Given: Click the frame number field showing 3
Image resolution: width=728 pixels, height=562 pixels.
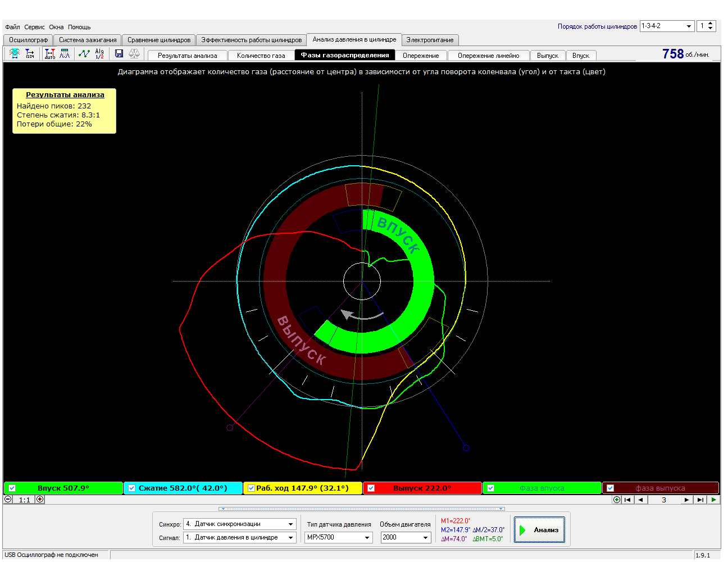Looking at the screenshot, I should (x=664, y=500).
